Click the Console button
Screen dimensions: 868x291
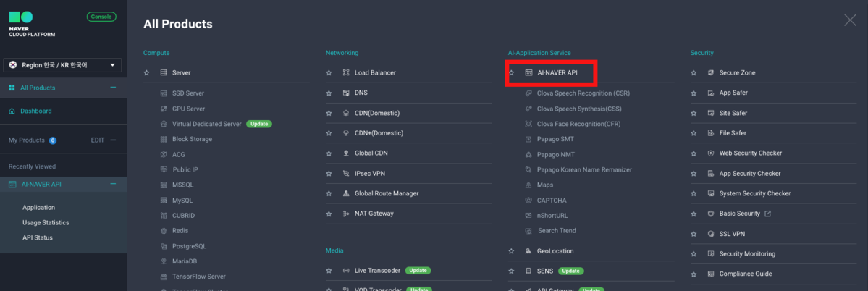[101, 17]
